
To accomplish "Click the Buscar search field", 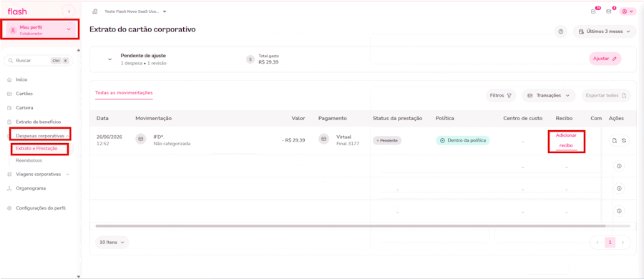I will tap(38, 60).
